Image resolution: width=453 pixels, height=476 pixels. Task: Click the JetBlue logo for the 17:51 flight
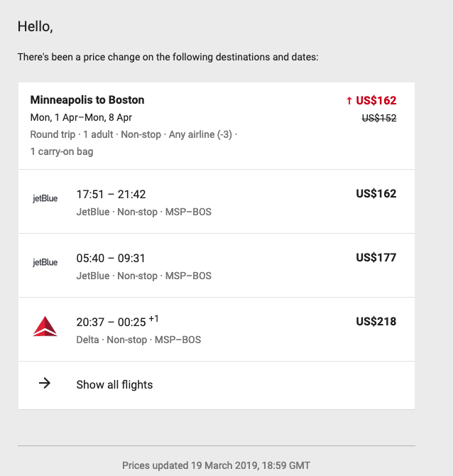(x=45, y=198)
